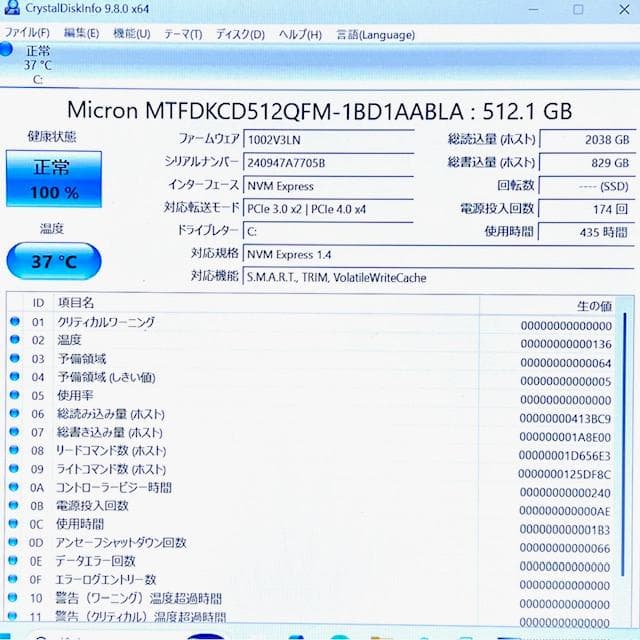
Task: Close the CrystalDiskInfo window
Action: [624, 9]
